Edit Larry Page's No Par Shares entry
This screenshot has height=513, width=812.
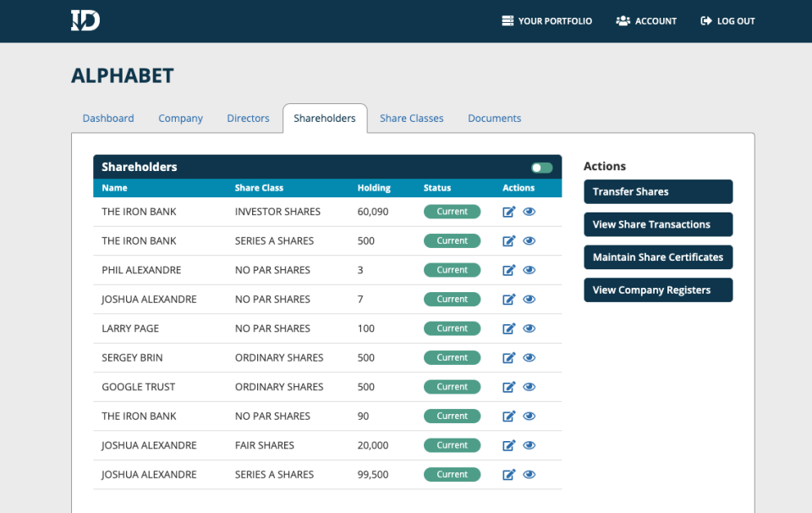coord(508,328)
